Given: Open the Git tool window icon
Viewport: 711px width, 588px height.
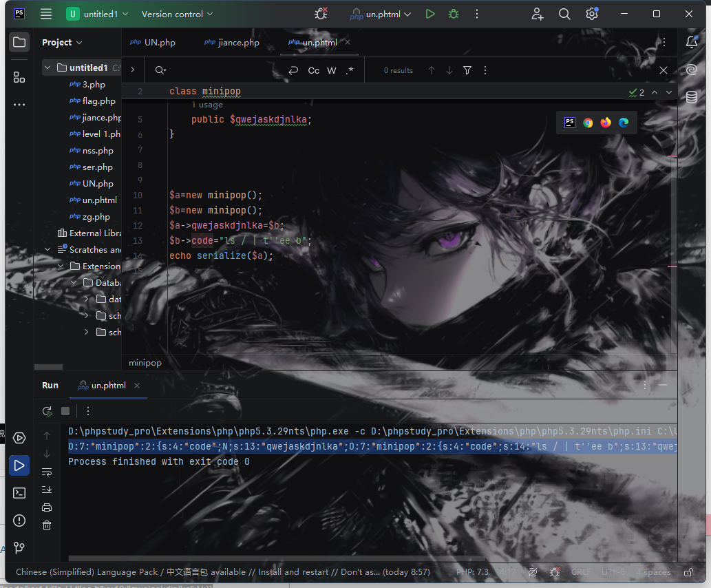Looking at the screenshot, I should (19, 548).
